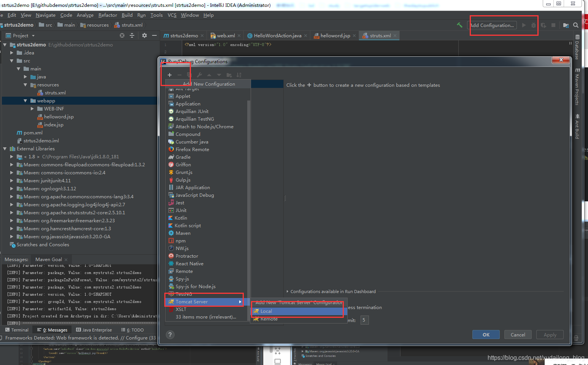Click the search everywhere magnifier icon

coord(576,25)
